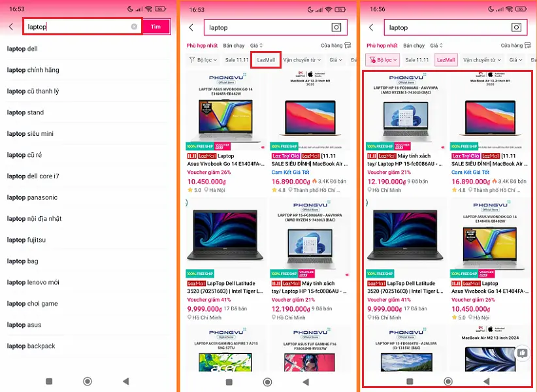Open camera image search in the middle screen

tap(336, 27)
